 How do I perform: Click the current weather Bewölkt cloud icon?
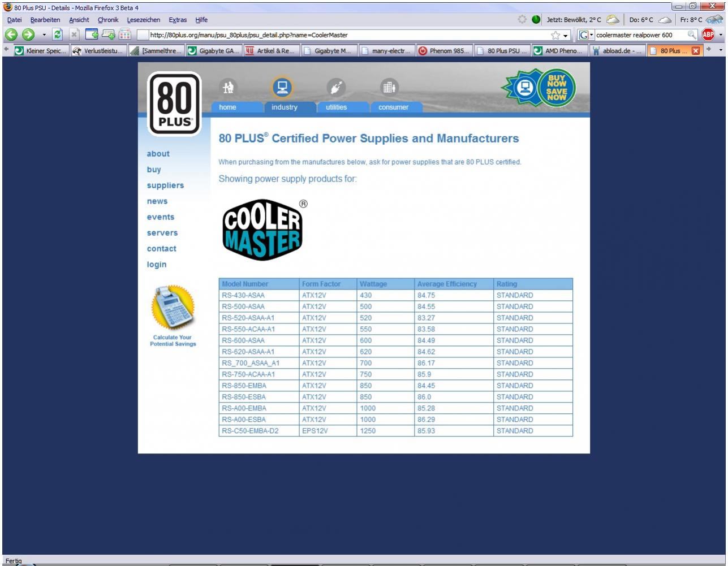(x=612, y=20)
